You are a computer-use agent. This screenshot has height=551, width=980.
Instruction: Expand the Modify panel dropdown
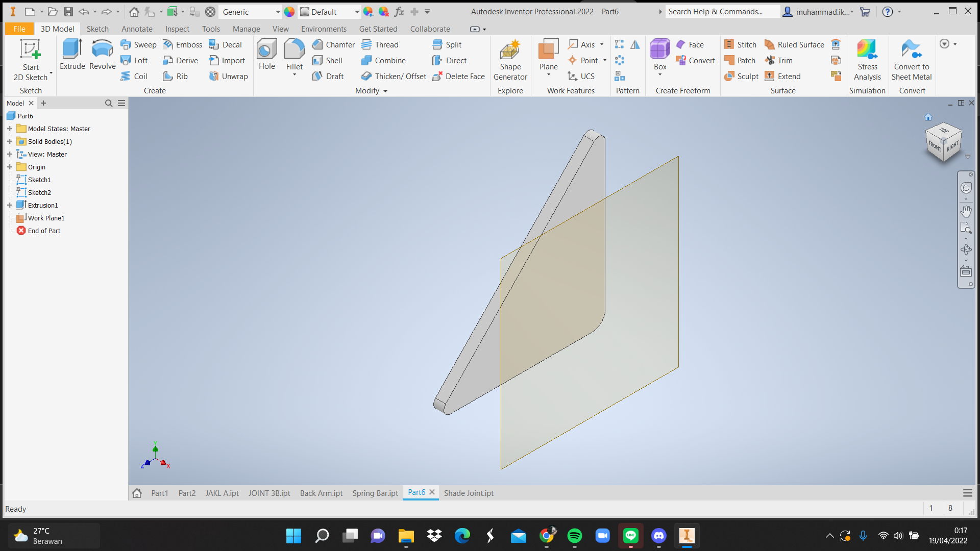pyautogui.click(x=385, y=91)
